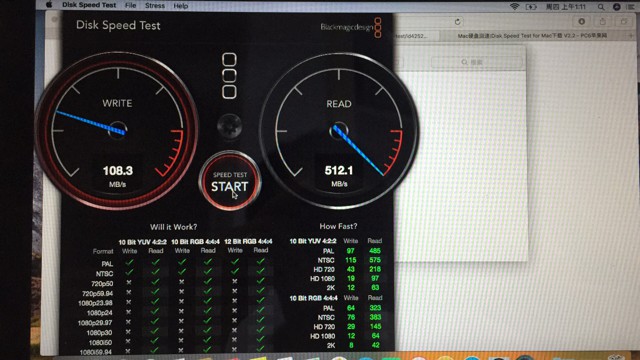Open the Apple menu
The height and width of the screenshot is (360, 640).
49,5
